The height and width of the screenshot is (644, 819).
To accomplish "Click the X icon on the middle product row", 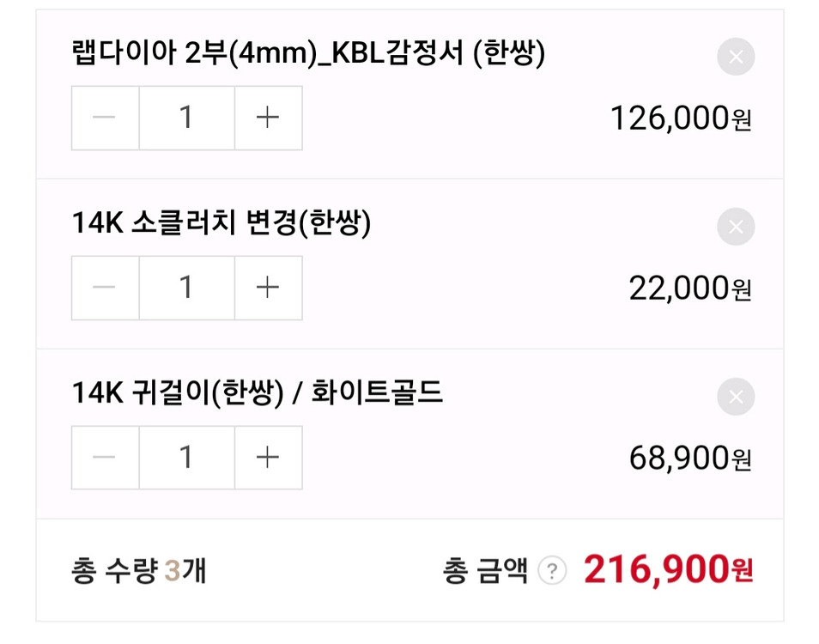I will point(735,226).
